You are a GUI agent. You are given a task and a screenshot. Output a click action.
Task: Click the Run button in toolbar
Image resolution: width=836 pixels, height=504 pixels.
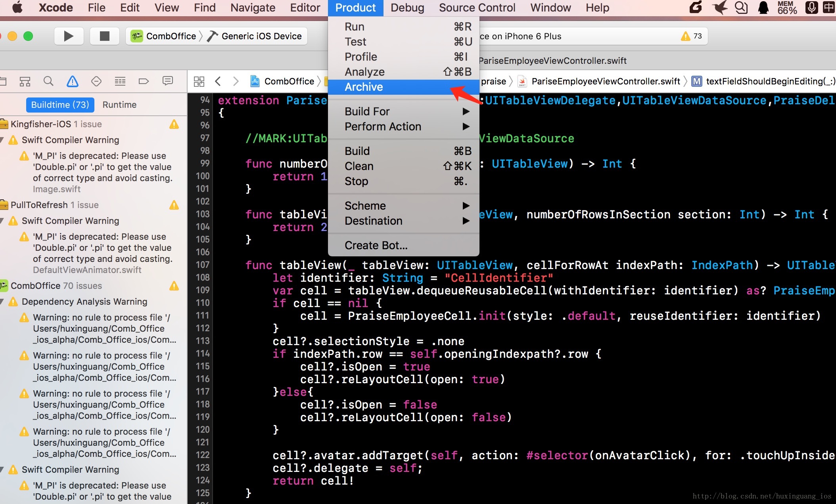pyautogui.click(x=67, y=36)
